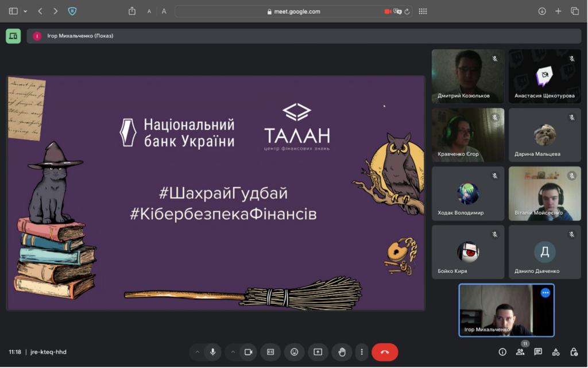Open a new Safari tab

[558, 11]
